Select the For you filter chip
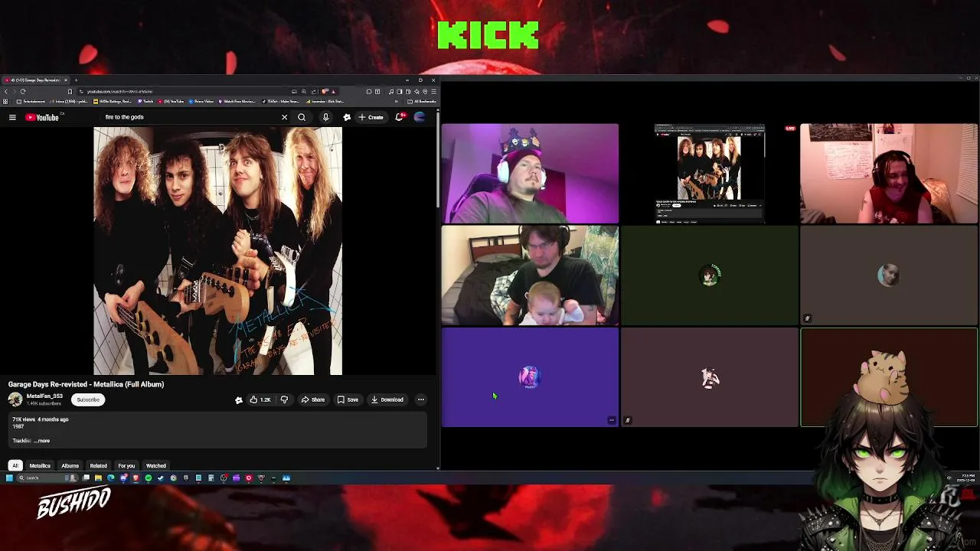This screenshot has width=980, height=551. tap(126, 465)
